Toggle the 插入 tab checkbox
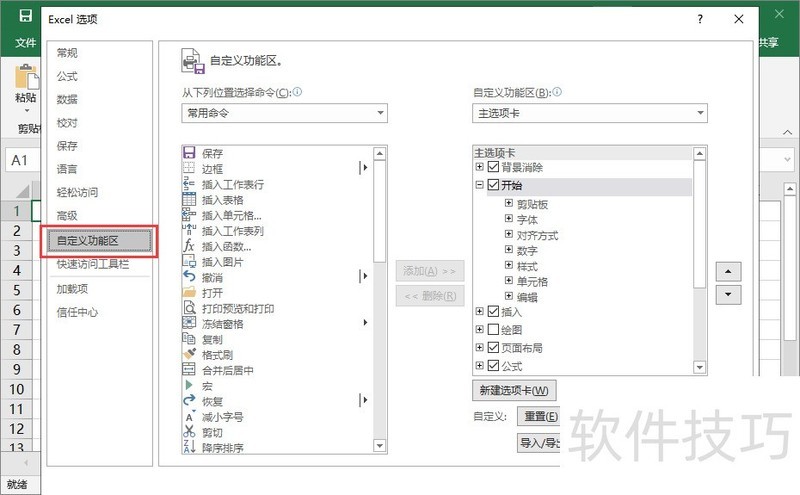Viewport: 800px width, 495px height. [x=493, y=311]
